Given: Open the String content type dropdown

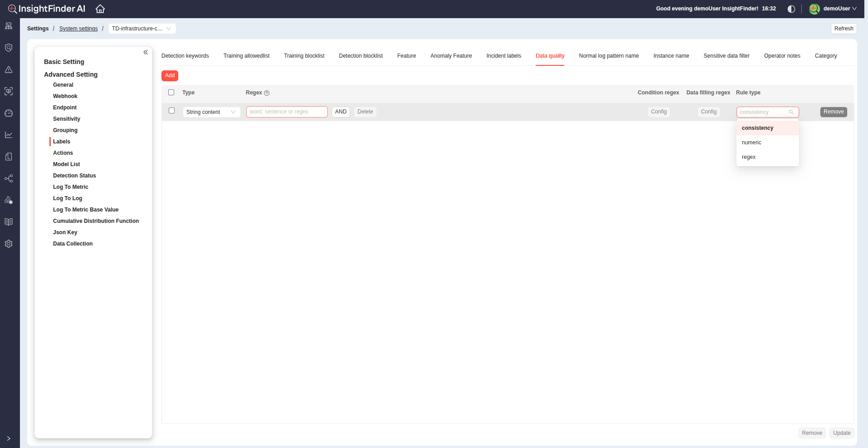Looking at the screenshot, I should 211,112.
